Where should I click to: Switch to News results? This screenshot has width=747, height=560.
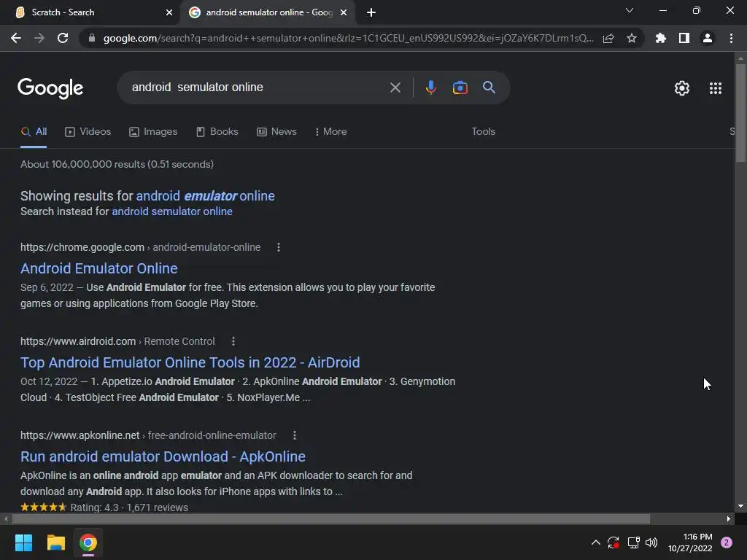(276, 132)
